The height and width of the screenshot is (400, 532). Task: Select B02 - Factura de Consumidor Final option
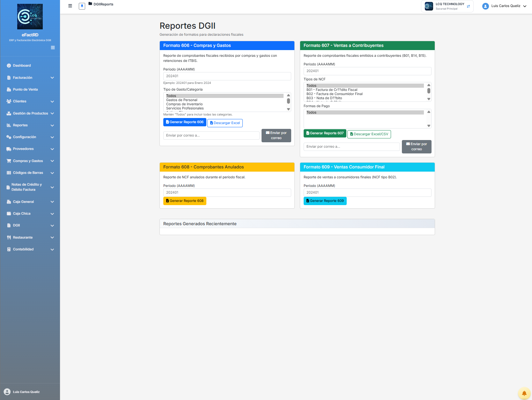click(x=334, y=94)
